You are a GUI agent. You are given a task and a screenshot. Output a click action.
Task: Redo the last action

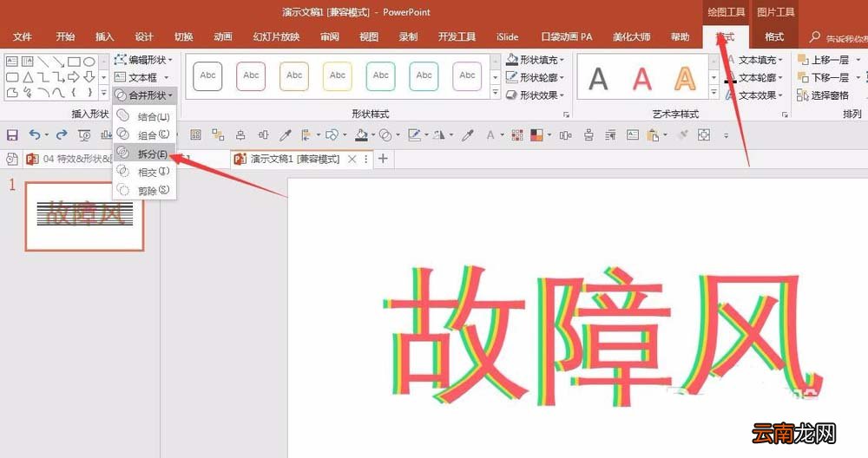(62, 135)
